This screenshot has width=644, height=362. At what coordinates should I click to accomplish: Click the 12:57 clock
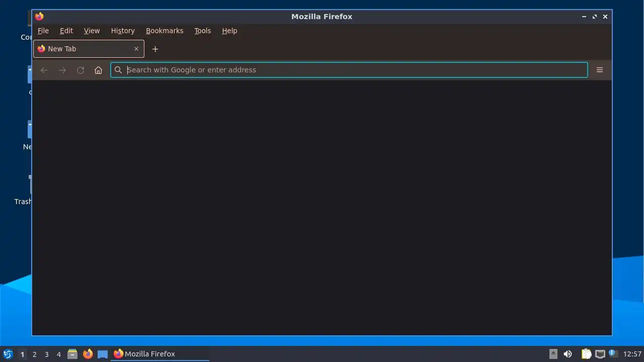pos(632,354)
